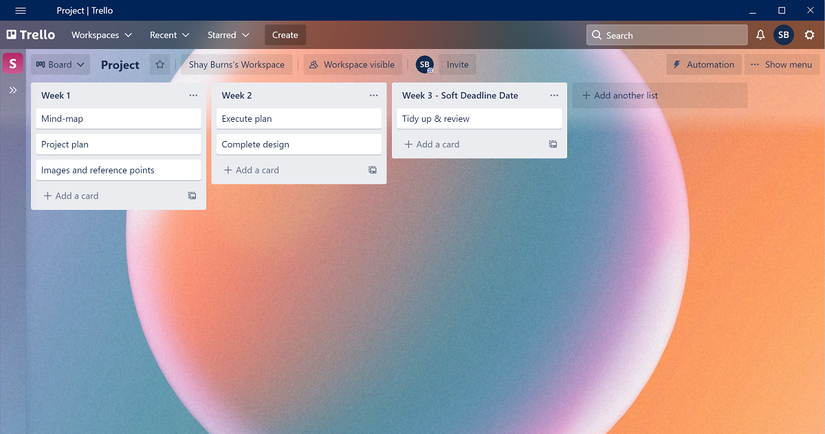
Task: Click into the Search field
Action: tap(667, 35)
